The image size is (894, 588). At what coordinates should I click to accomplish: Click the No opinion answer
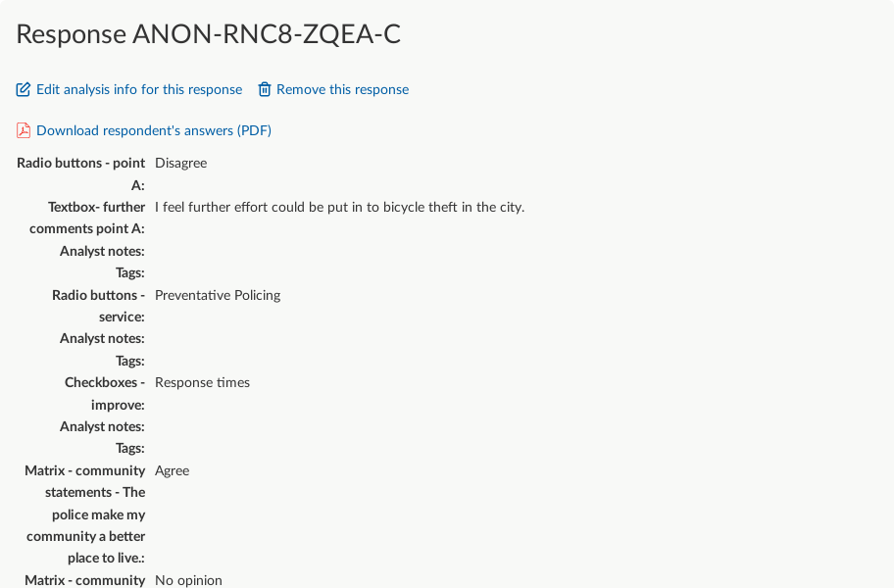(189, 580)
